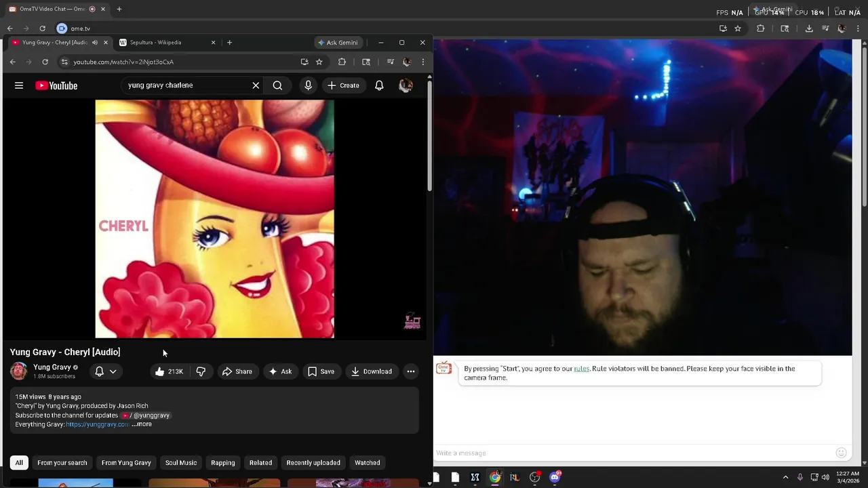Reload the YouTube page

[45, 62]
